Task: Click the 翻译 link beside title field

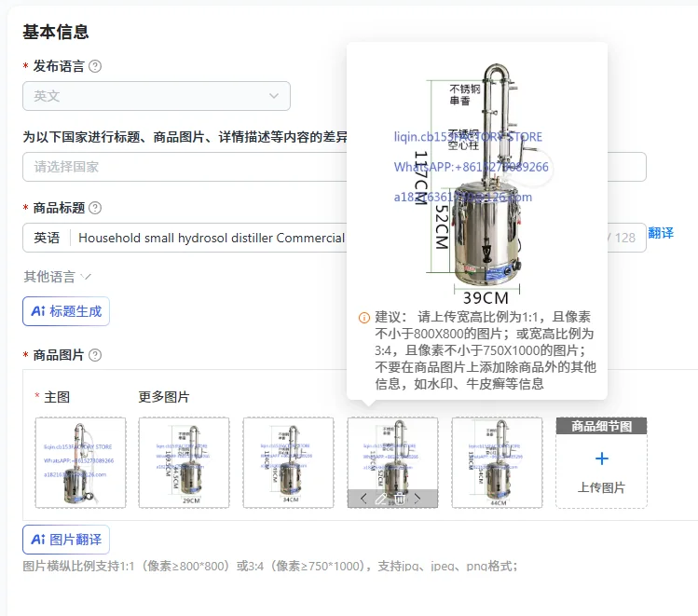Action: coord(661,233)
